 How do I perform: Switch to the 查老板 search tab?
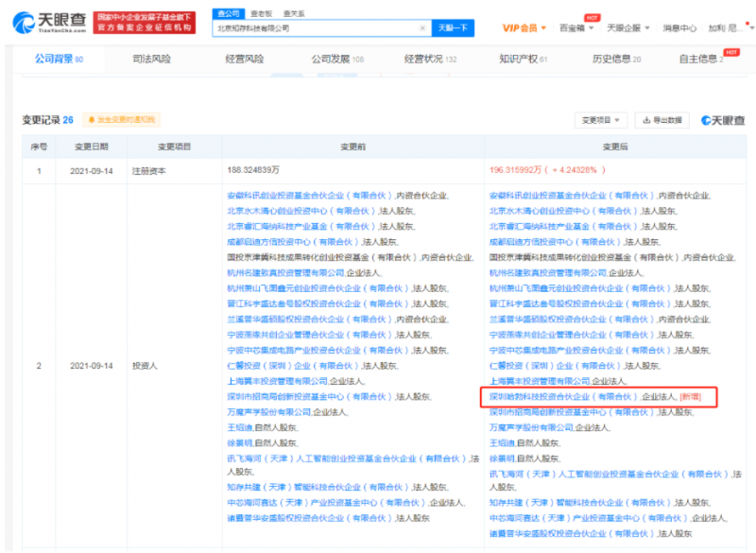coord(260,14)
